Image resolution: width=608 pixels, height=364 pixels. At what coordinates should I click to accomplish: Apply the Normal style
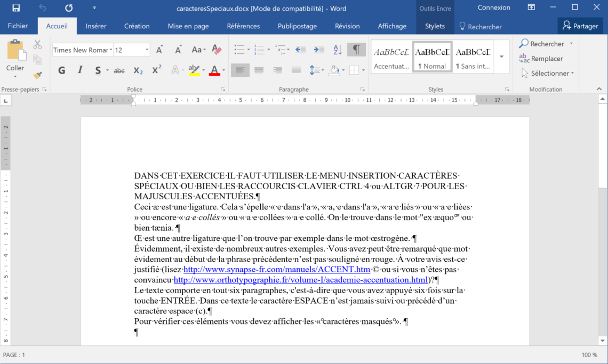(x=432, y=56)
